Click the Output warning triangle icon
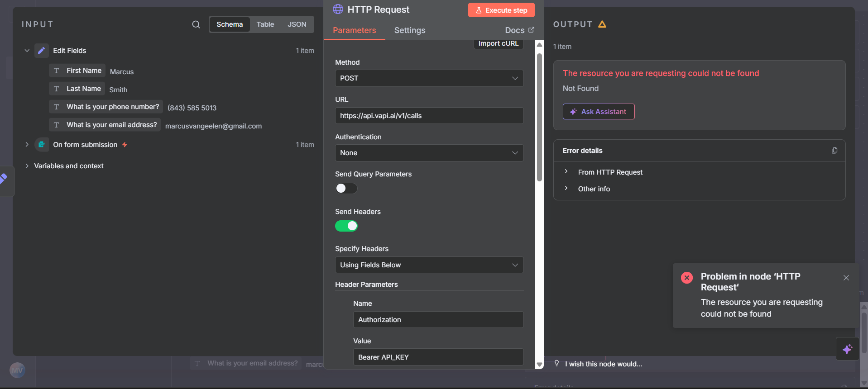The width and height of the screenshot is (868, 389). (602, 24)
